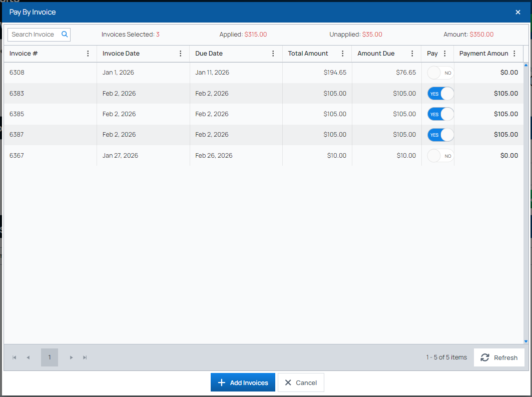Image resolution: width=532 pixels, height=397 pixels.
Task: Click Amount $350.00 summary
Action: pos(468,34)
